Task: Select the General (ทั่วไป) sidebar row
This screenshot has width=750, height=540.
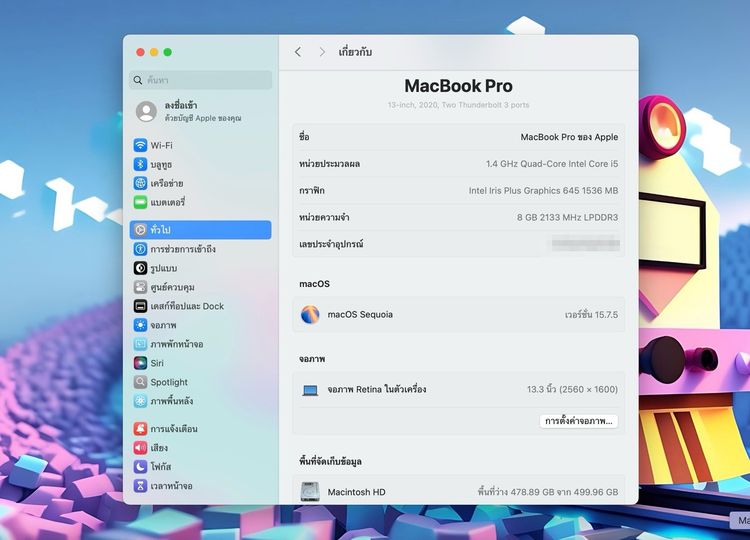Action: (x=200, y=230)
